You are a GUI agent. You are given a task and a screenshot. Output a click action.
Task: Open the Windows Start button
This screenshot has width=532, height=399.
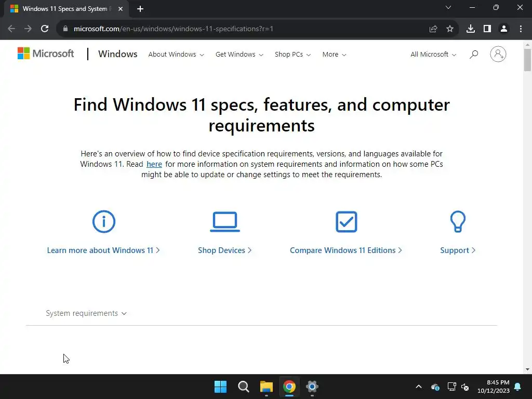pyautogui.click(x=220, y=387)
